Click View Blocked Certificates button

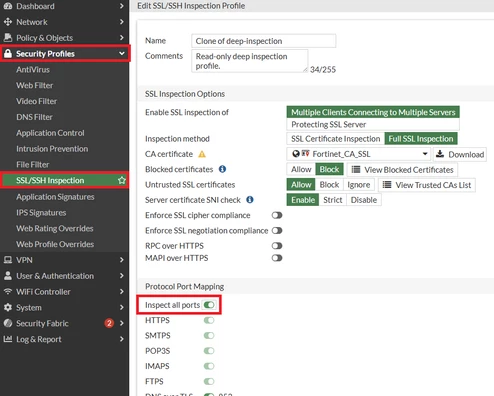point(402,170)
